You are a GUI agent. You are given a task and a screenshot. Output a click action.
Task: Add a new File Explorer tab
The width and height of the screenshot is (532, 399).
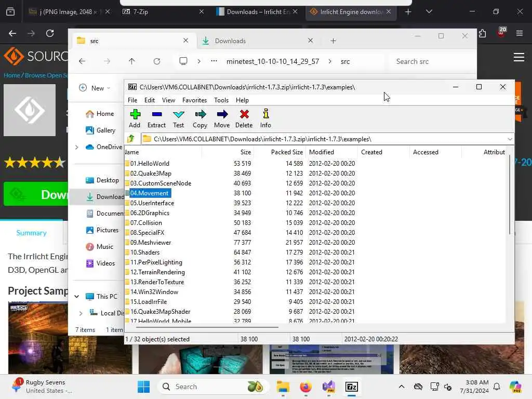pyautogui.click(x=333, y=41)
